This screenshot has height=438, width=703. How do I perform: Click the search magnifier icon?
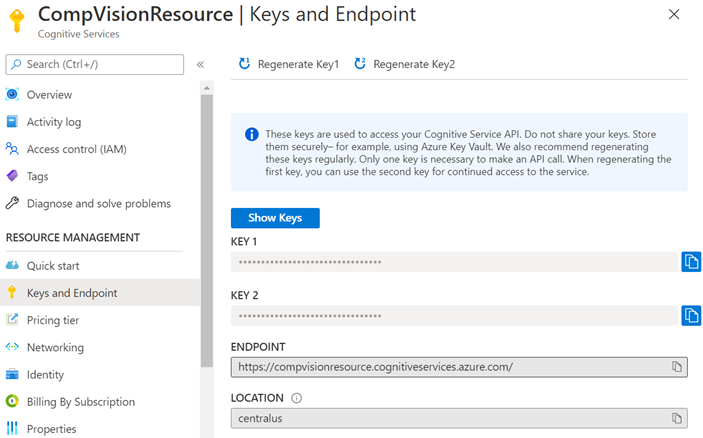pyautogui.click(x=16, y=64)
